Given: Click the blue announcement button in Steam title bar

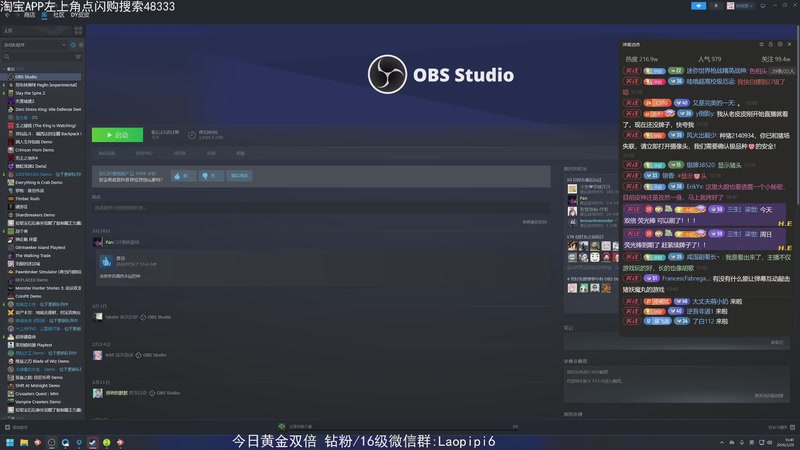Looking at the screenshot, I should pyautogui.click(x=698, y=6).
